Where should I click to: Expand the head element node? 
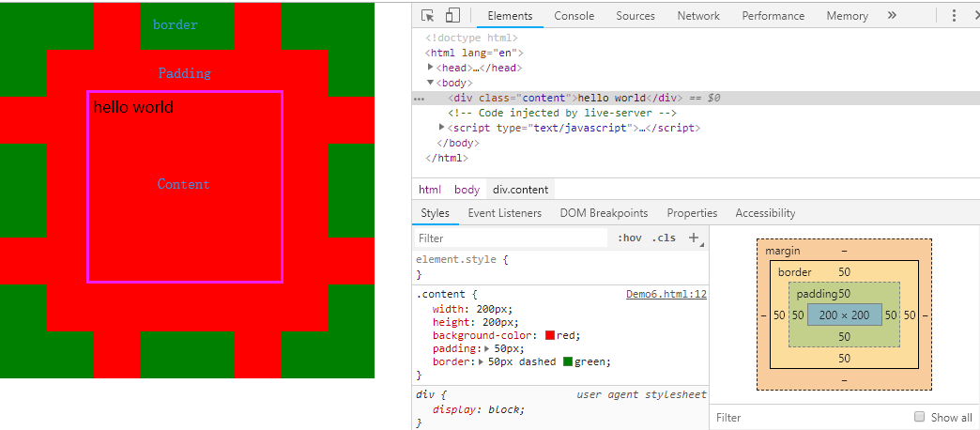click(x=431, y=68)
